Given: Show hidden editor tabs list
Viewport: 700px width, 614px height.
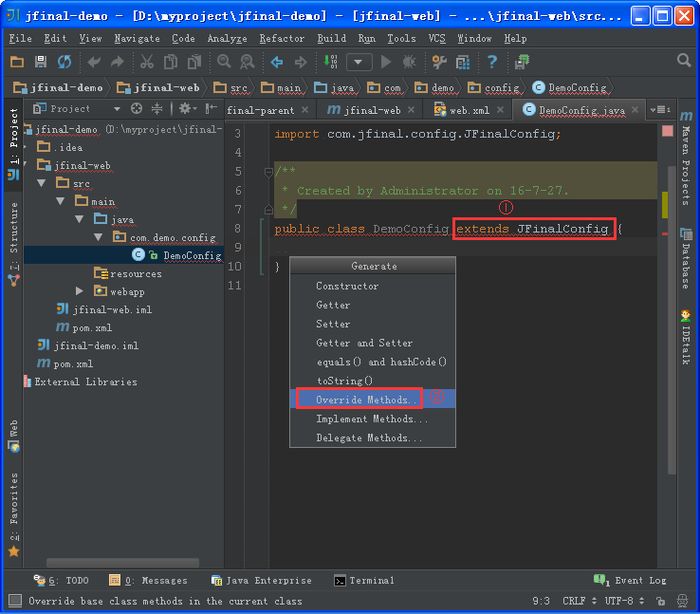Looking at the screenshot, I should click(x=660, y=109).
